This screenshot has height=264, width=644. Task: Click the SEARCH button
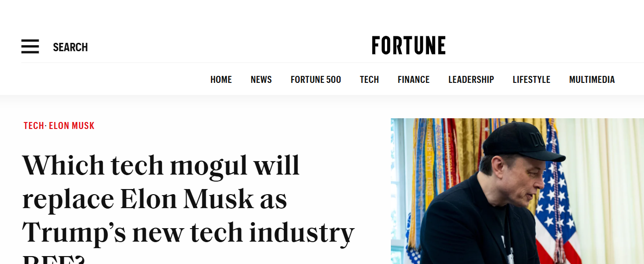(70, 47)
